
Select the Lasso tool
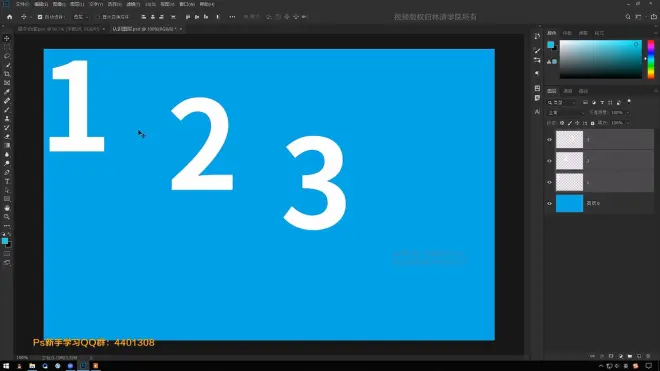pos(7,56)
